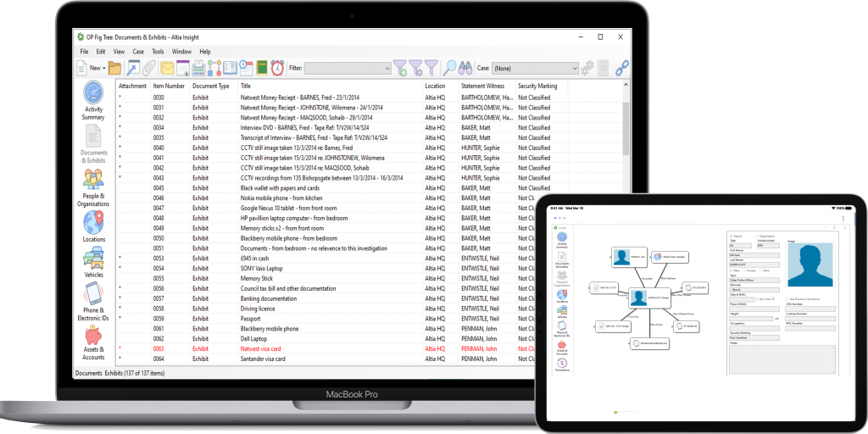Open the Tools menu
The image size is (868, 434).
pos(158,52)
